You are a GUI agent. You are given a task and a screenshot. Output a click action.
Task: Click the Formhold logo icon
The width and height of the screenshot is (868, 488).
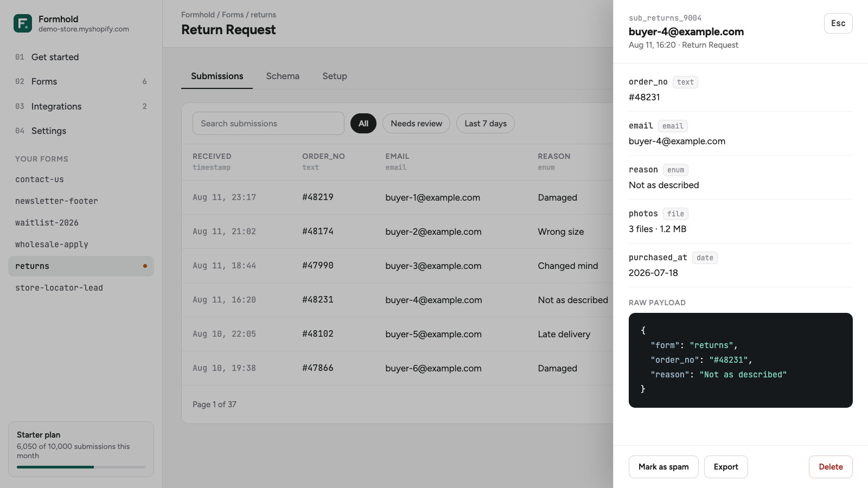tap(23, 23)
